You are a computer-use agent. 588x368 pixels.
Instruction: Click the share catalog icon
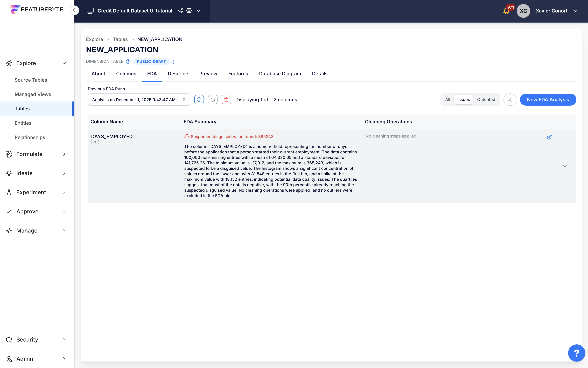pyautogui.click(x=181, y=11)
